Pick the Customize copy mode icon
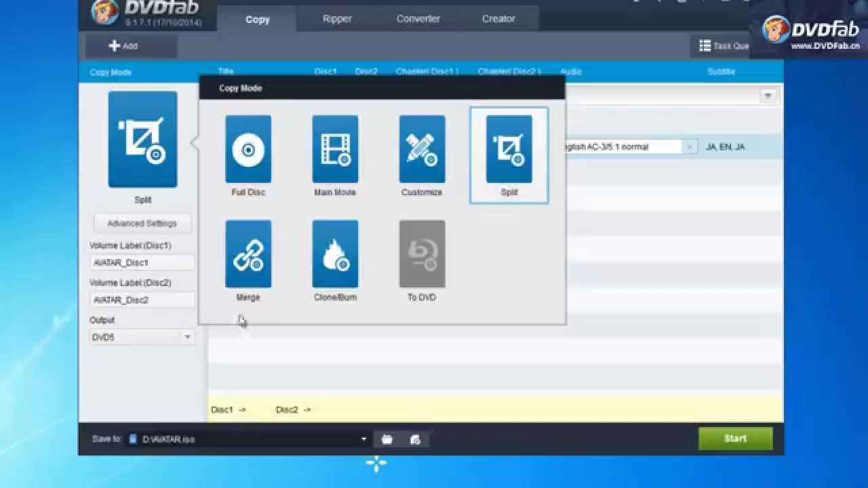 [x=422, y=149]
